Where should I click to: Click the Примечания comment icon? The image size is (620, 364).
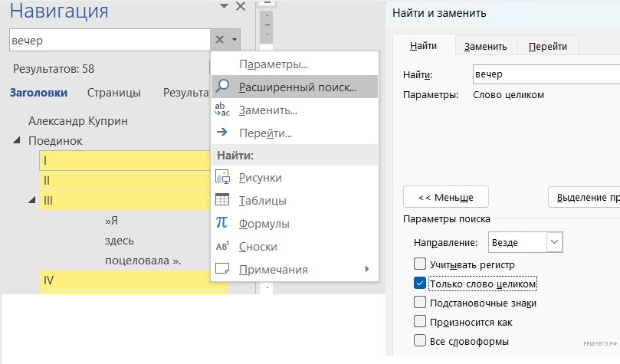pos(223,270)
